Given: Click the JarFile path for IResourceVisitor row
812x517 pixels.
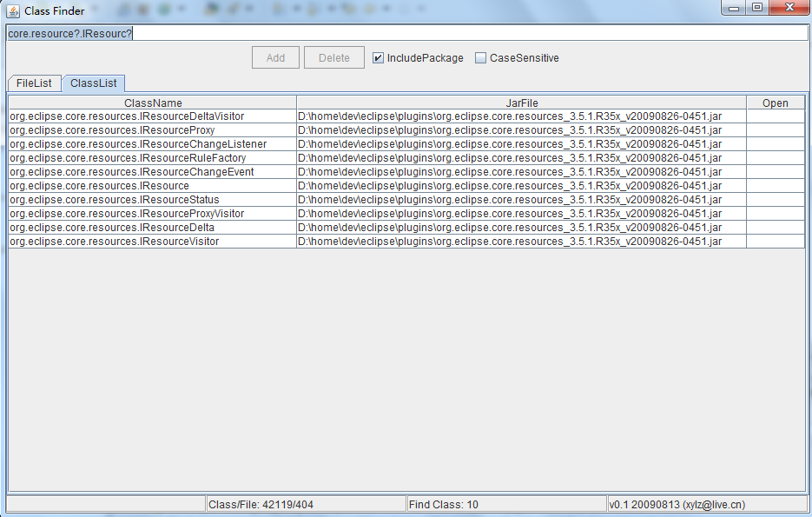Looking at the screenshot, I should click(510, 242).
